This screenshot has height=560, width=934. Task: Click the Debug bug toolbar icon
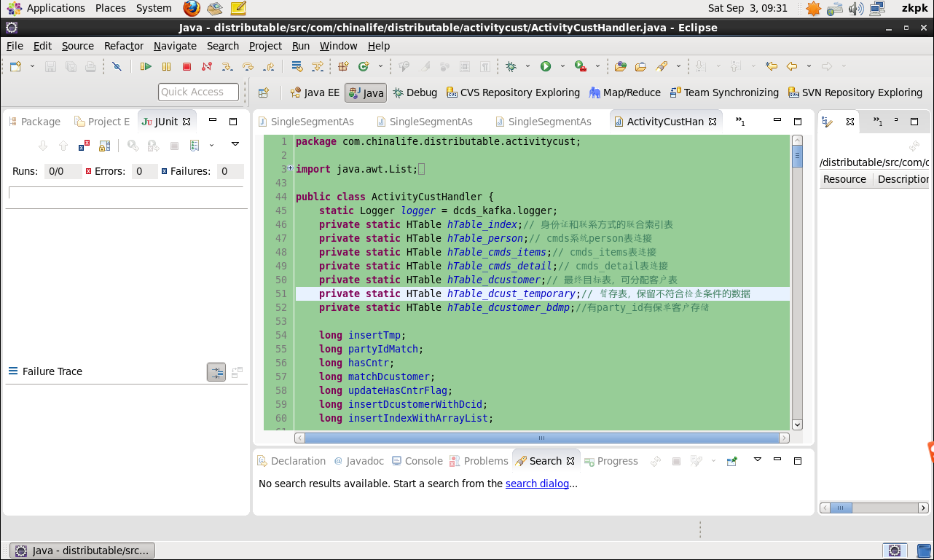point(511,66)
